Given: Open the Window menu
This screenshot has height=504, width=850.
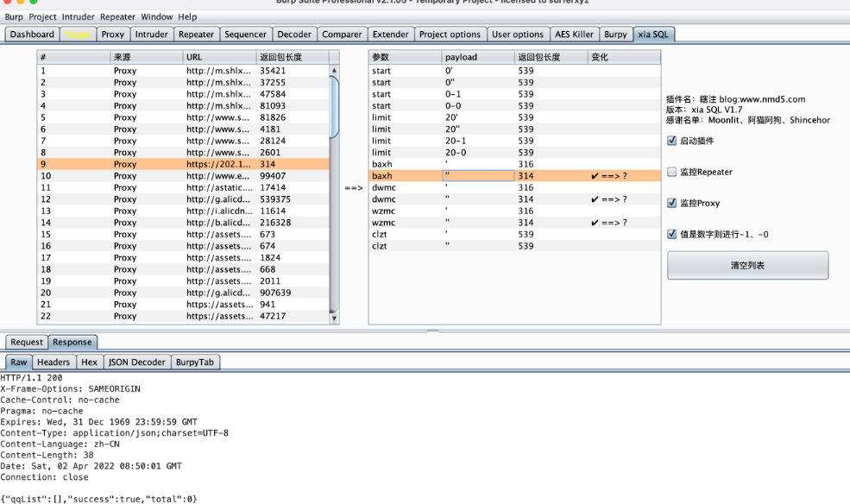Looking at the screenshot, I should (x=157, y=16).
